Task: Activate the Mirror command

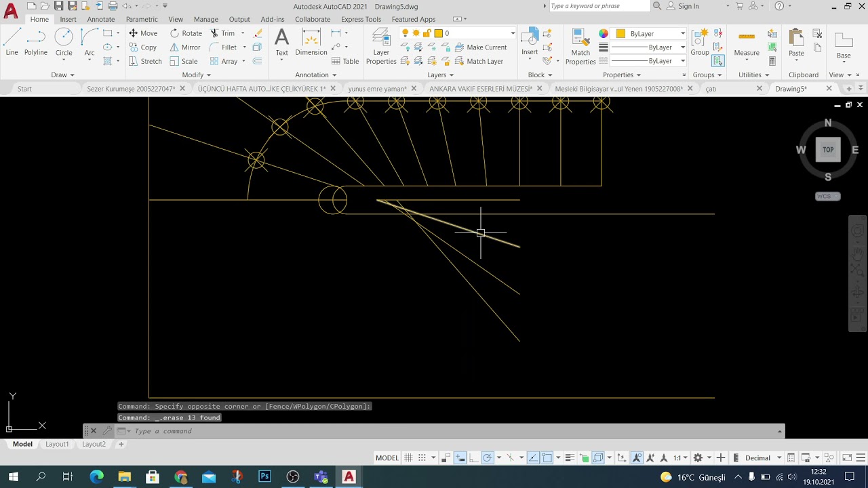Action: (185, 47)
